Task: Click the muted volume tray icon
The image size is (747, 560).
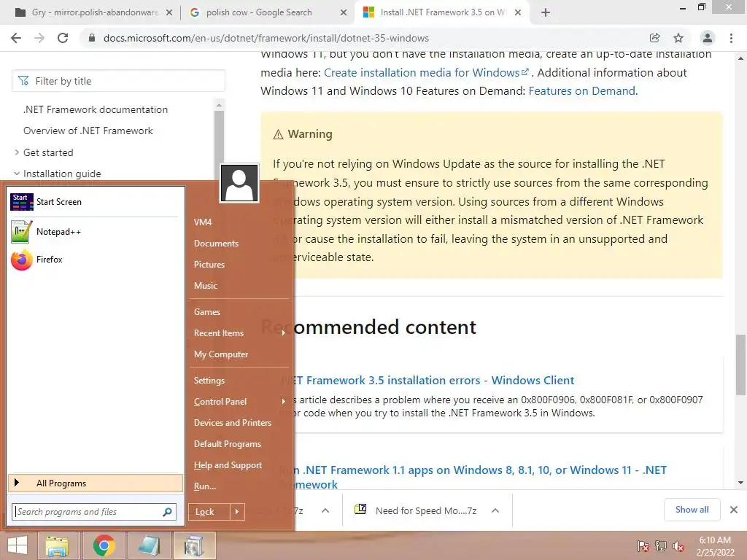Action: click(678, 546)
